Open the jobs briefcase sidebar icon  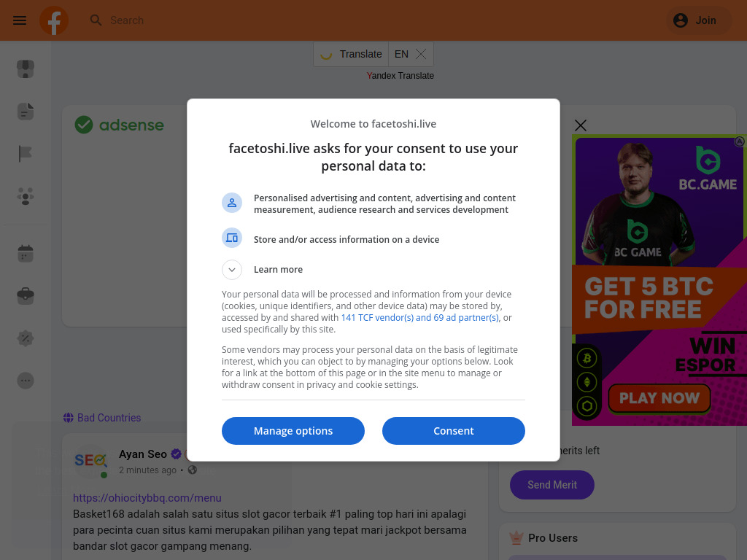pyautogui.click(x=26, y=296)
